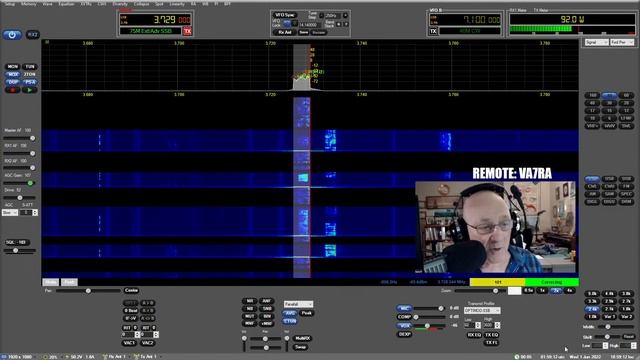Toggle the MON monitor button
Image resolution: width=640 pixels, height=360 pixels.
point(13,67)
